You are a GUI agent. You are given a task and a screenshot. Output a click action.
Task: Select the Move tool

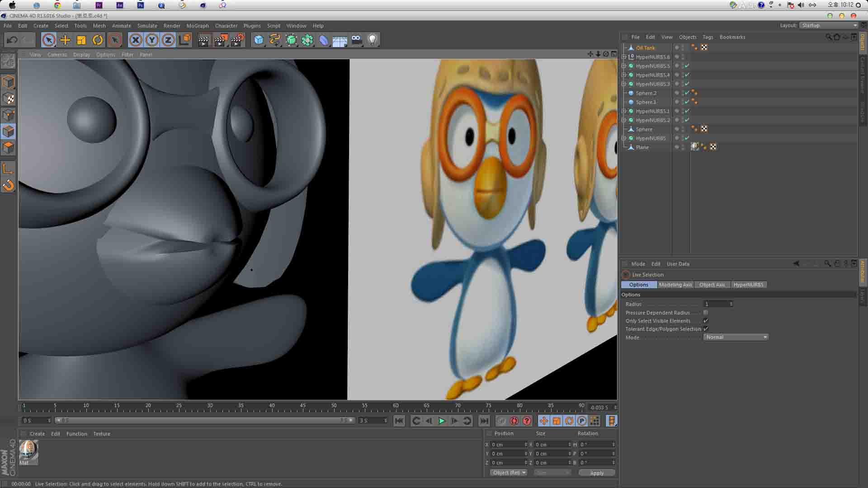point(65,40)
